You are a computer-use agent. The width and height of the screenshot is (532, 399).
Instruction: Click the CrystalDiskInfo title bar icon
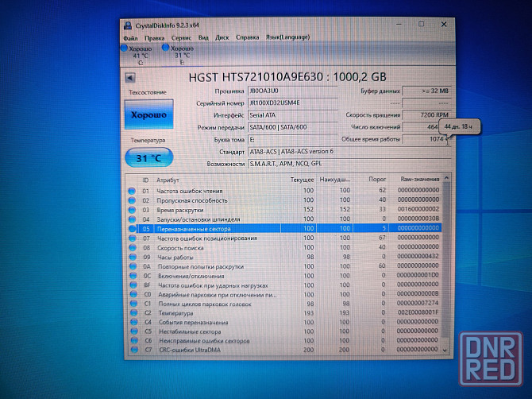coord(128,25)
